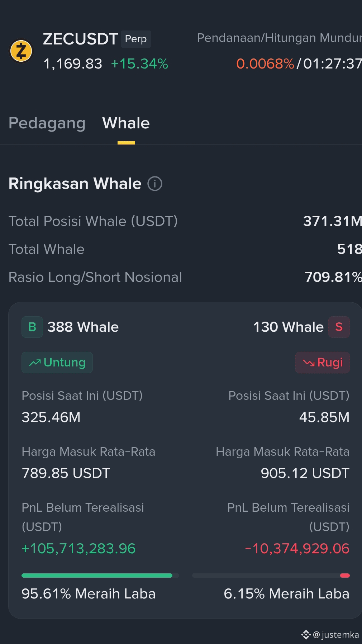Click the Perp contract badge
Image resolution: width=362 pixels, height=644 pixels.
pos(136,39)
